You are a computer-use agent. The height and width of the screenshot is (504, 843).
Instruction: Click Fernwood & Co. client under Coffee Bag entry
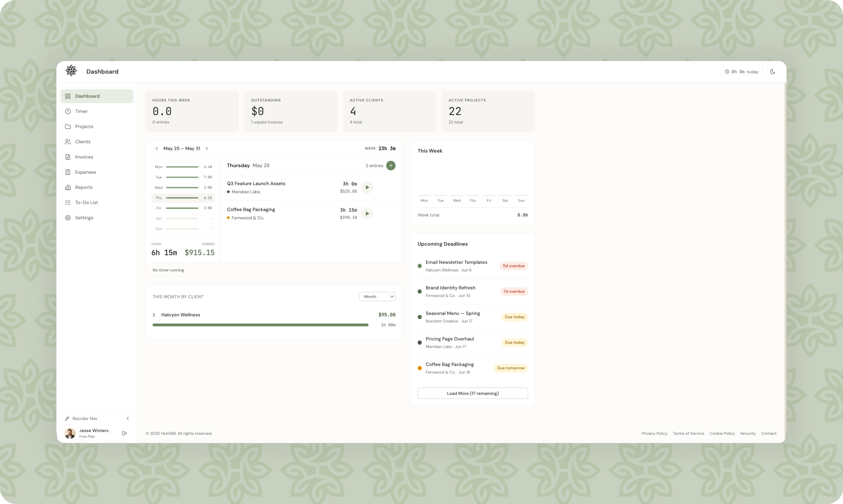(248, 218)
